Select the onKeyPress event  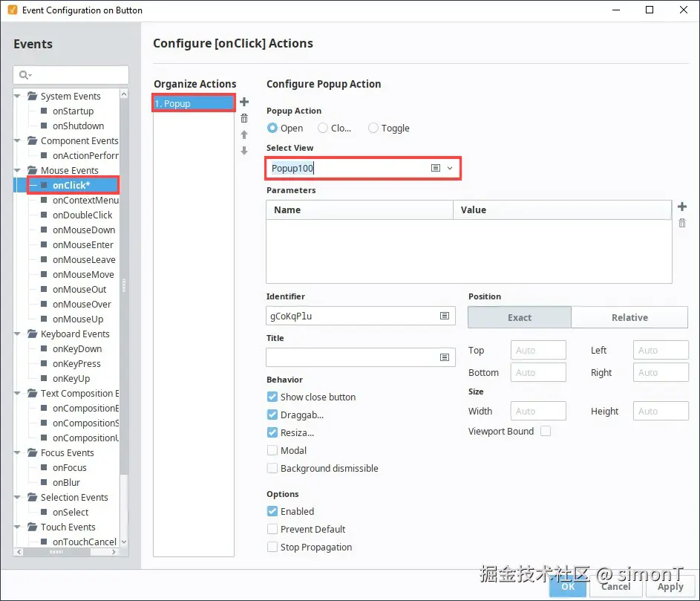[x=76, y=364]
